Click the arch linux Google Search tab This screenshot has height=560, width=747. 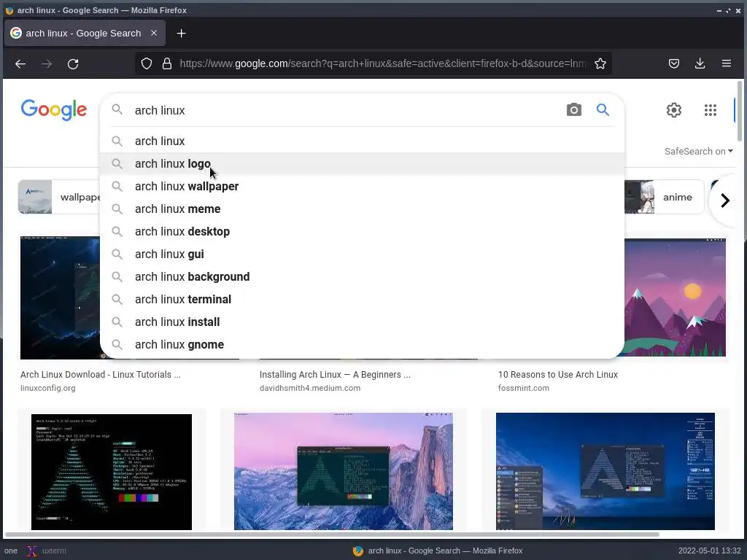point(85,34)
